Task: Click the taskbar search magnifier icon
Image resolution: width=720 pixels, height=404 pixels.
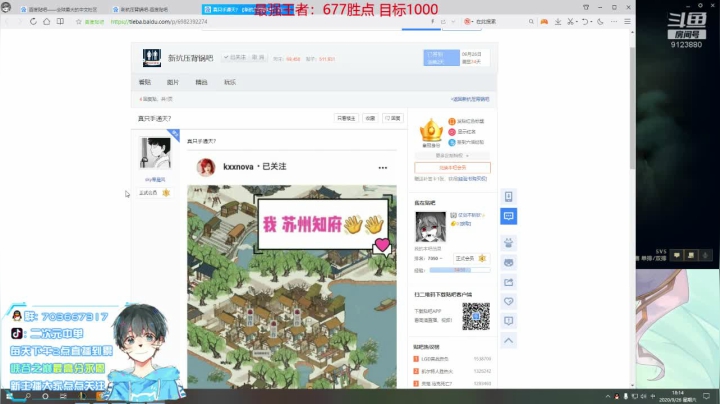Action: tap(28, 396)
